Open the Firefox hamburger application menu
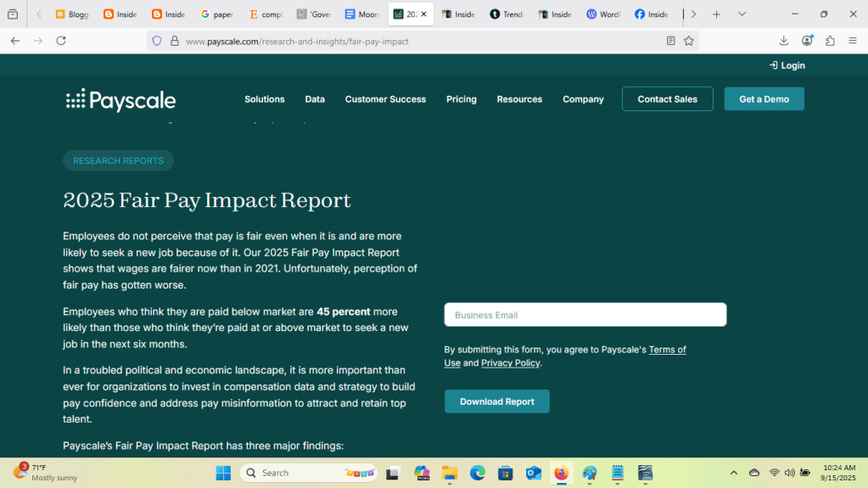This screenshot has height=488, width=868. click(x=853, y=41)
